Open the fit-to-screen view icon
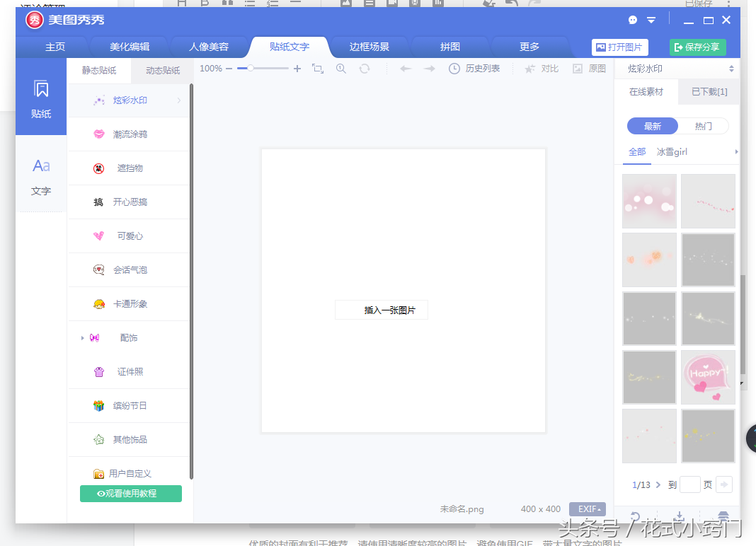Viewport: 756px width, 546px height. (318, 69)
